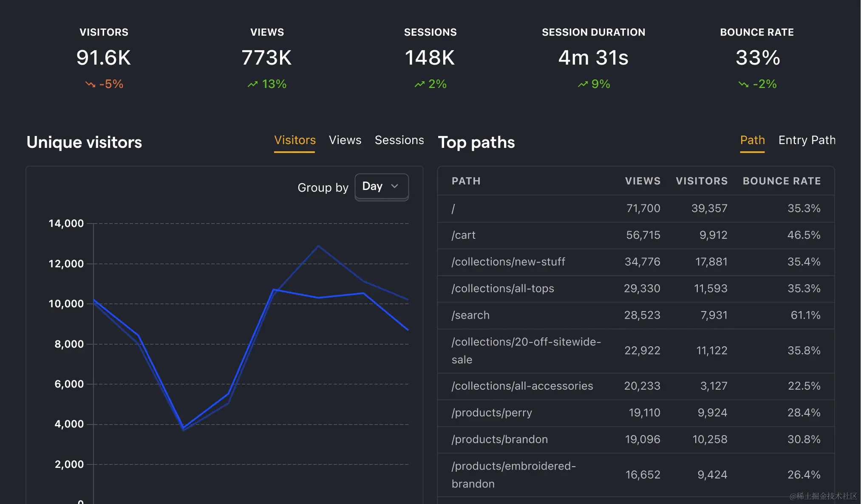The height and width of the screenshot is (504, 861).
Task: Switch chart to the Sessions tab
Action: (399, 140)
